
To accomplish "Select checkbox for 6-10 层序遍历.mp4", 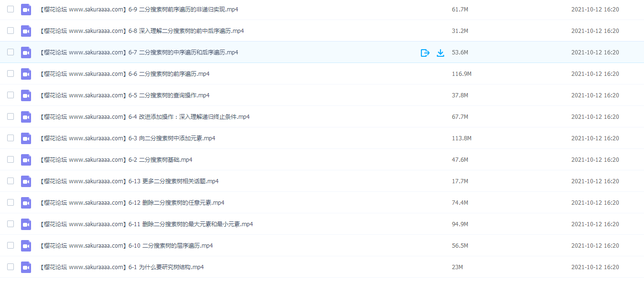I will [11, 245].
